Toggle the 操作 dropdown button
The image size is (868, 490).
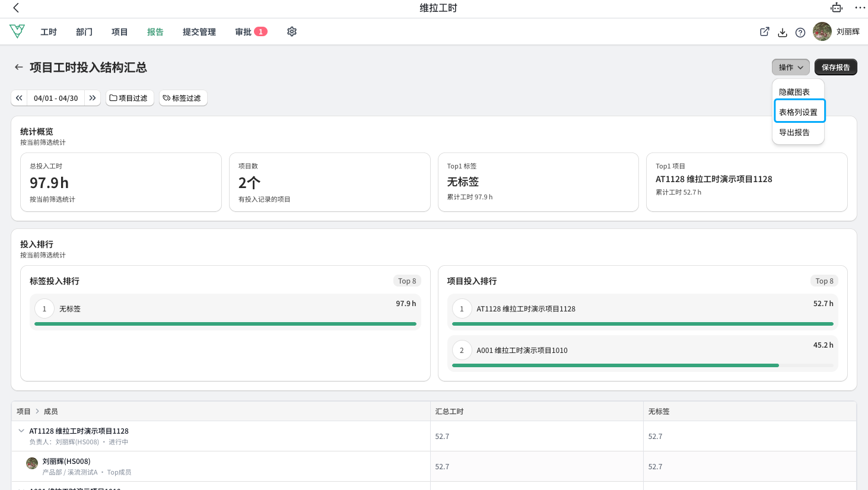coord(791,67)
